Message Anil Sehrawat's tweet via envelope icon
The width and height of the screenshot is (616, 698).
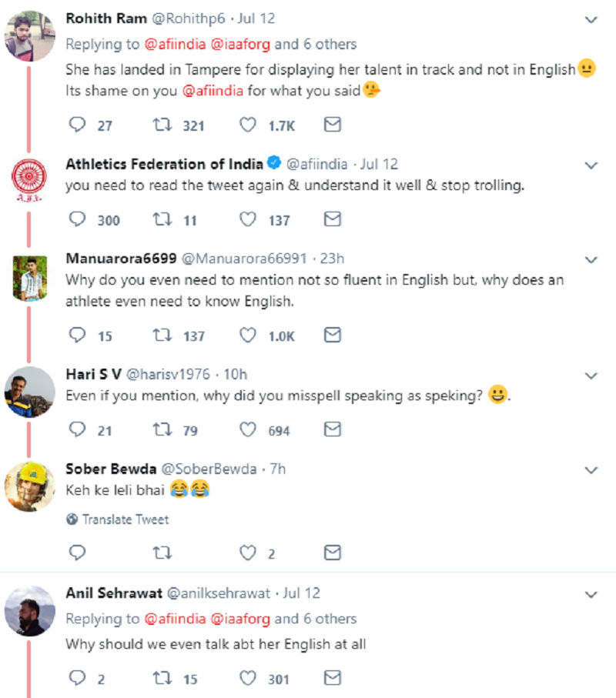pos(332,678)
